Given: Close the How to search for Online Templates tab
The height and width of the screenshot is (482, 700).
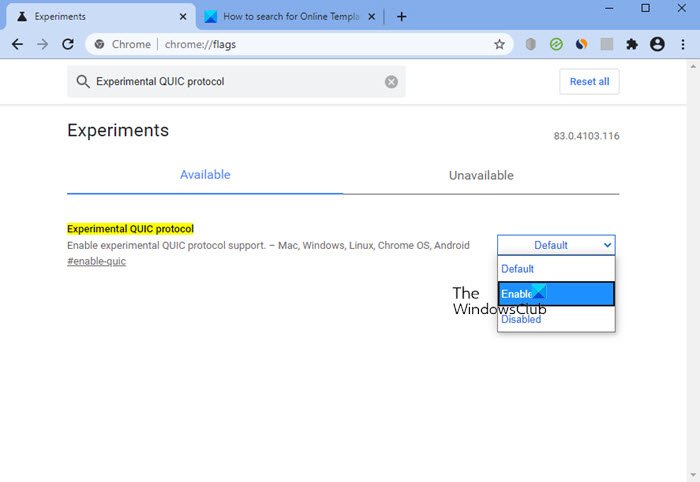Looking at the screenshot, I should point(371,17).
